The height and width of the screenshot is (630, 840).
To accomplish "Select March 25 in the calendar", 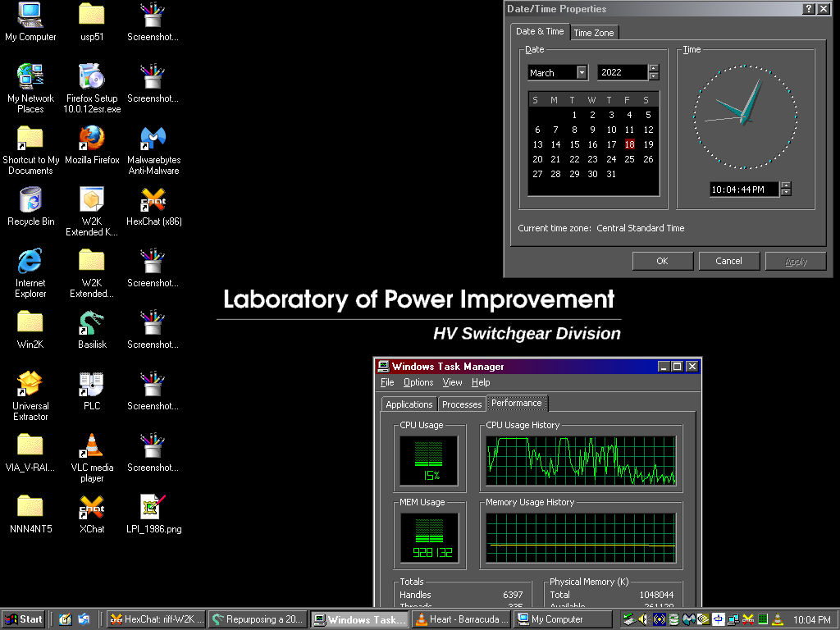I will pyautogui.click(x=629, y=159).
